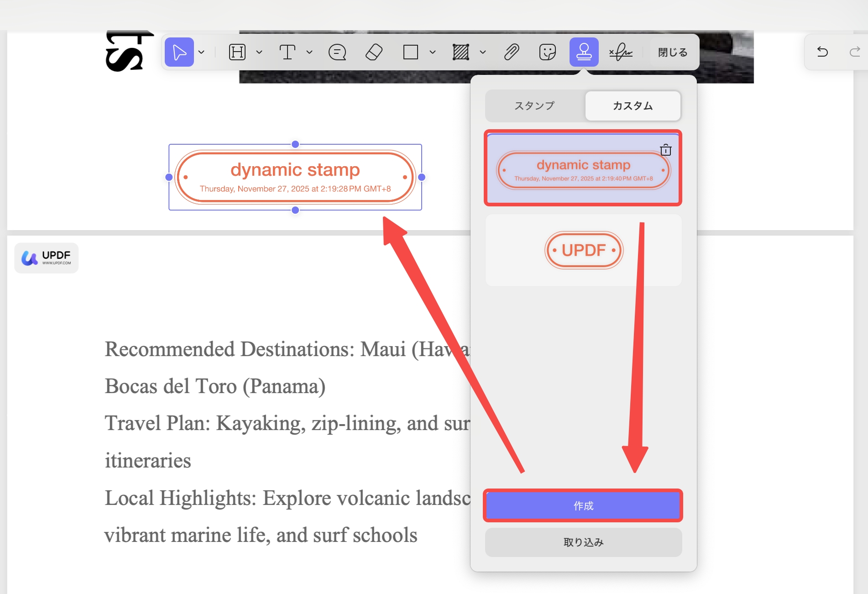
Task: Select the text typewriter tool
Action: pos(288,52)
